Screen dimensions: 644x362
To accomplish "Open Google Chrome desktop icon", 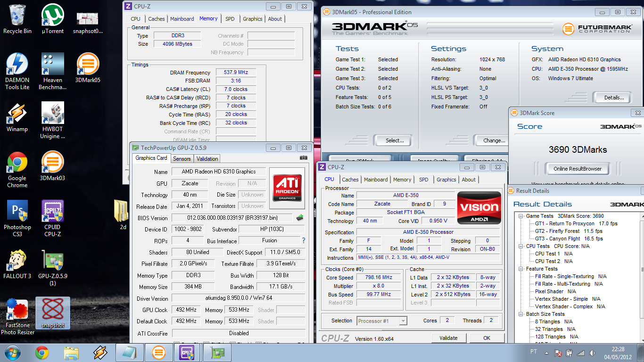I will coord(17,170).
